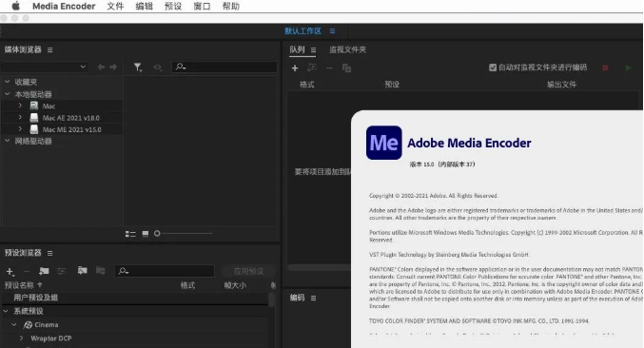Collapse the 网络驱动器 tree group
This screenshot has height=348, width=644.
[x=7, y=141]
